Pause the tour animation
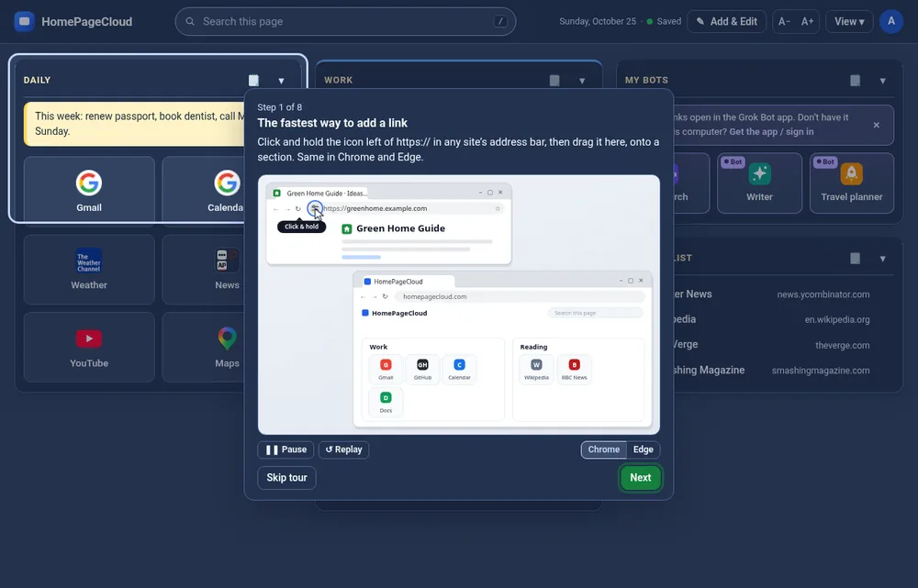Image resolution: width=918 pixels, height=588 pixels. (x=285, y=449)
